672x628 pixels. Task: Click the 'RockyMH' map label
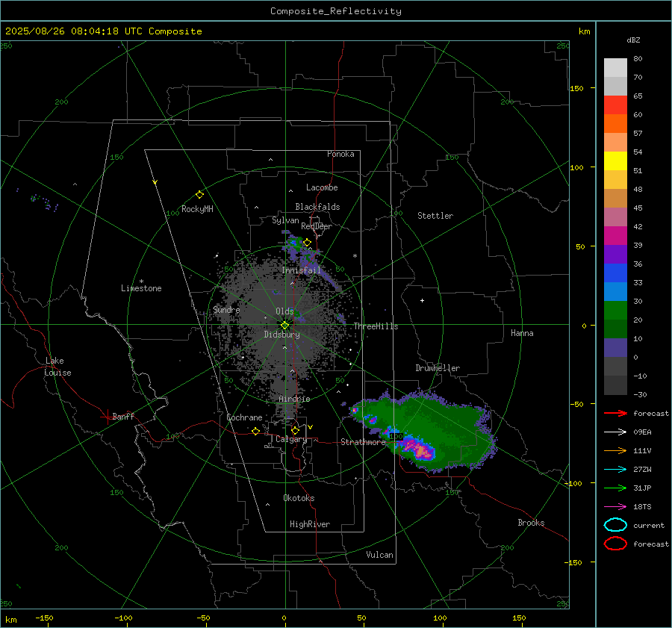click(197, 209)
